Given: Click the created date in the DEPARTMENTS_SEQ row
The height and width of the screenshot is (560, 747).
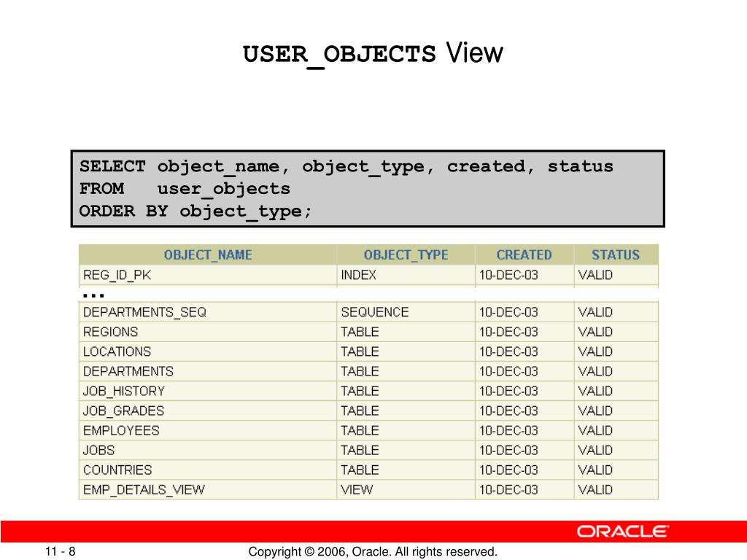Looking at the screenshot, I should (x=524, y=312).
